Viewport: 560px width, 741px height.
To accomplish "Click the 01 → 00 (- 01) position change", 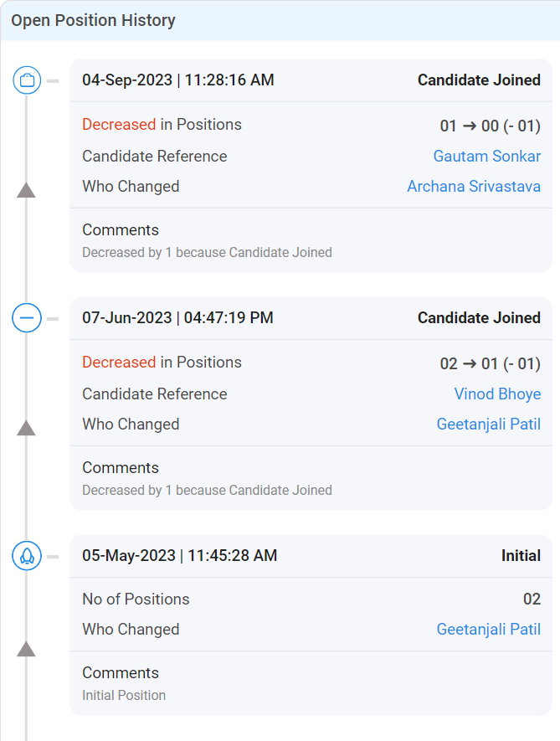I will pos(490,126).
